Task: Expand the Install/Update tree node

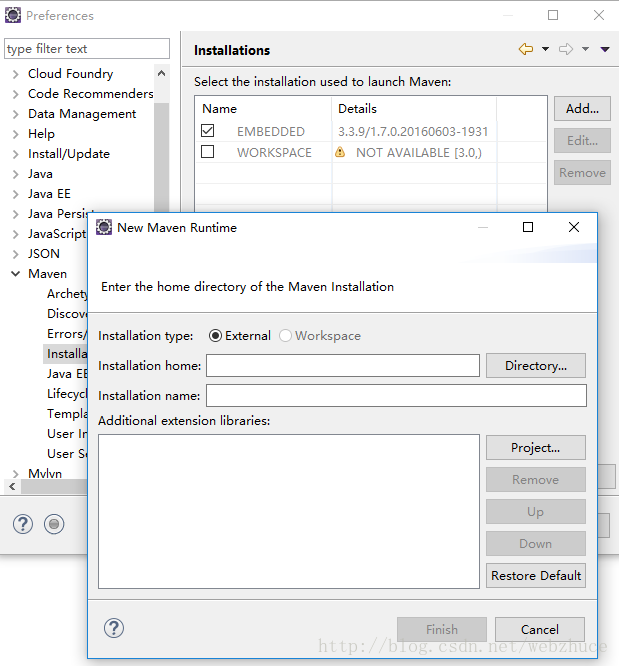Action: coord(16,154)
